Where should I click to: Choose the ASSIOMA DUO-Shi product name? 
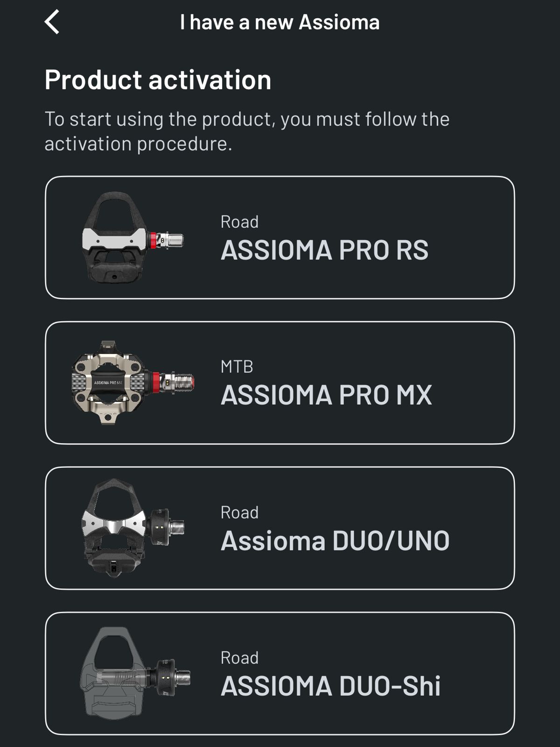[330, 686]
